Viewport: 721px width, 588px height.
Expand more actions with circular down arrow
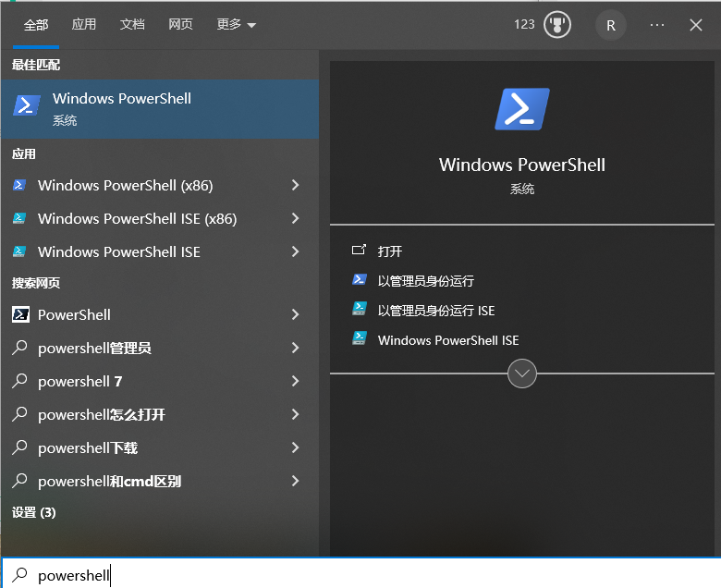coord(522,374)
